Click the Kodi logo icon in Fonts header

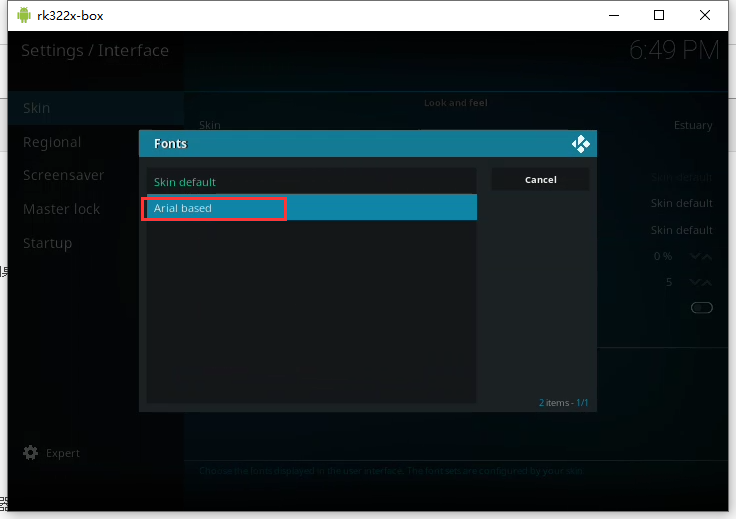click(x=581, y=144)
